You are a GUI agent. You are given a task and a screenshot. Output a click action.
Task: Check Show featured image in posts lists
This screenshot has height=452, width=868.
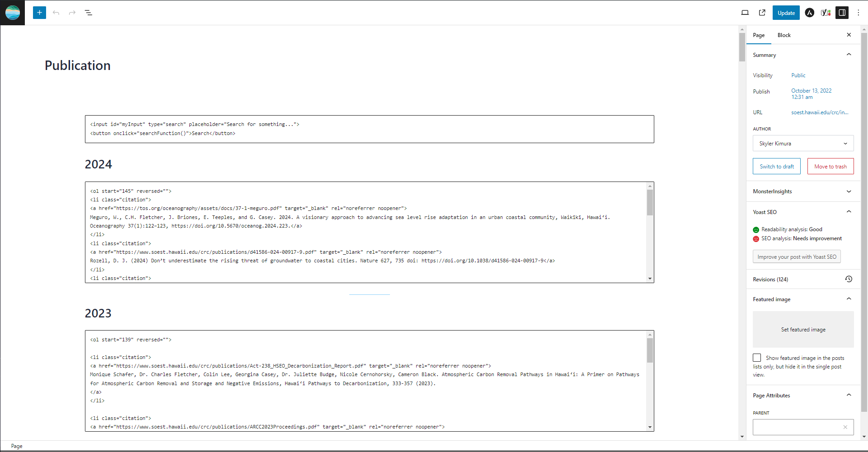(757, 358)
